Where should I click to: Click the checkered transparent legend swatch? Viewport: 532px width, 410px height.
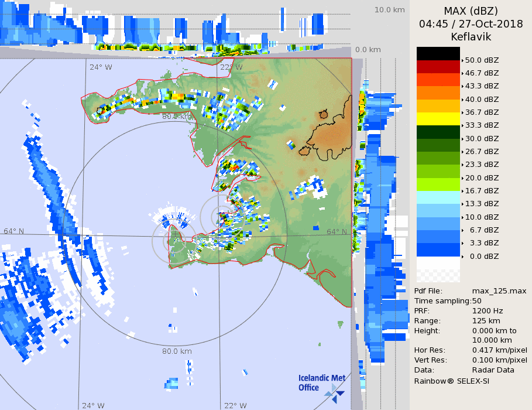tap(438, 269)
